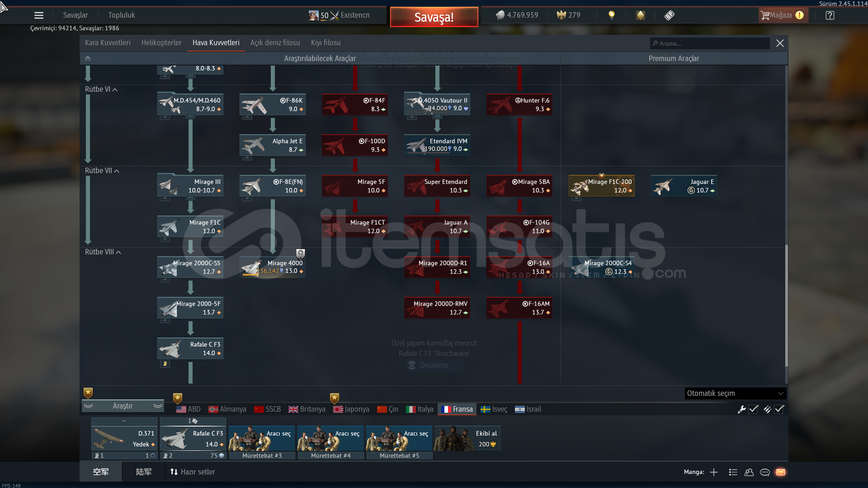
Task: Open the Savaşlar menu
Action: pos(75,15)
